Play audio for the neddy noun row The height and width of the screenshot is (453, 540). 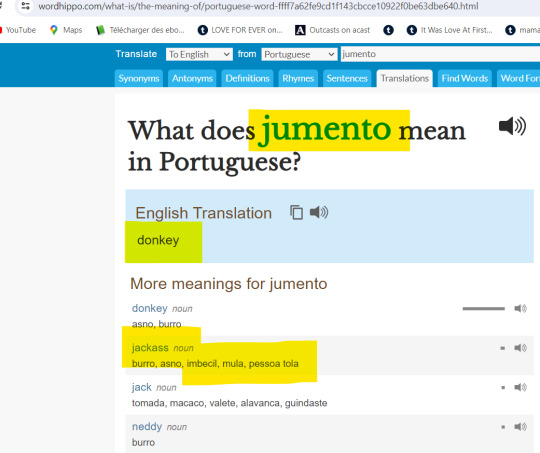520,427
